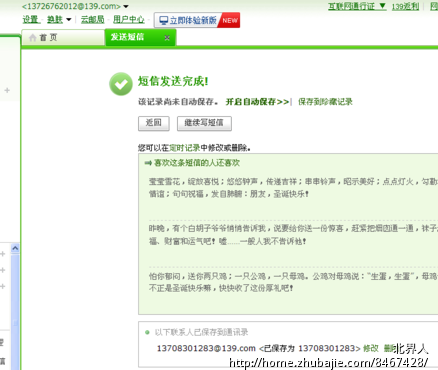Viewport: 438px width, 370px height.
Task: Click the 立即体验新版 button
Action: pos(197,20)
